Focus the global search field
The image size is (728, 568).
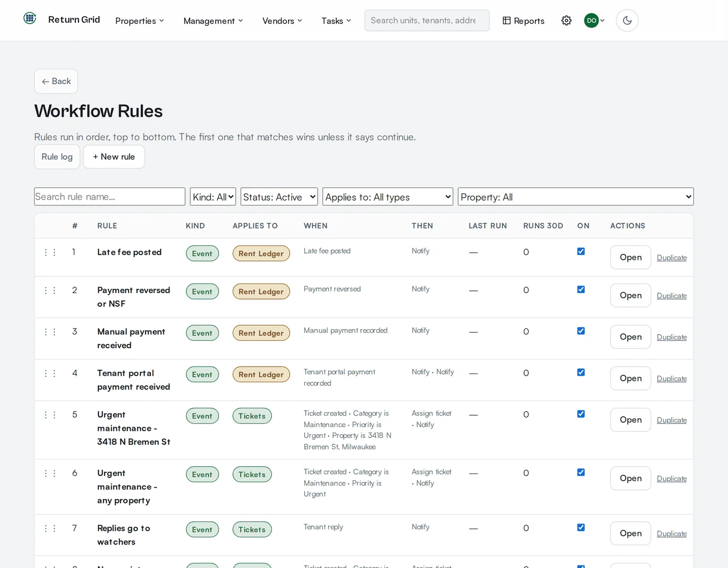point(427,20)
